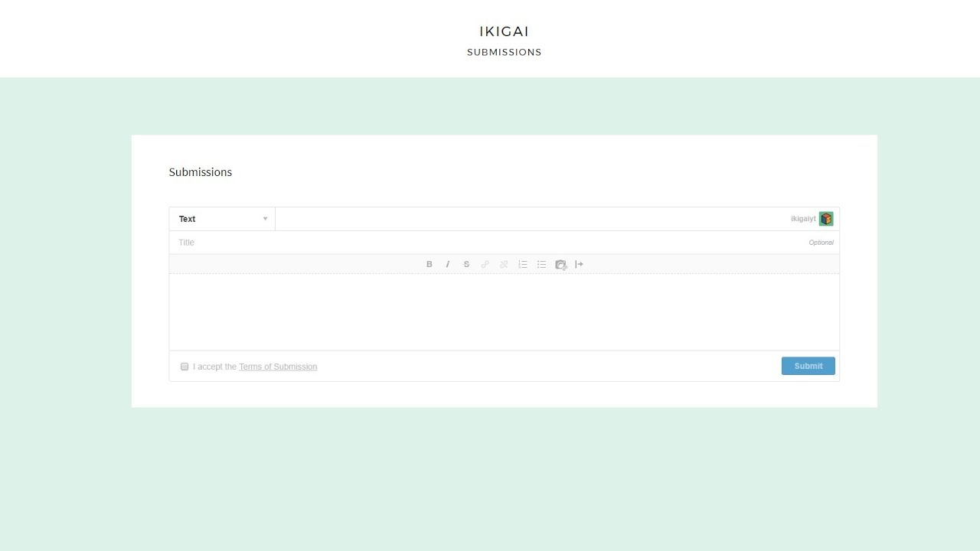The width and height of the screenshot is (980, 551).
Task: Focus the Title input field
Action: coord(505,243)
